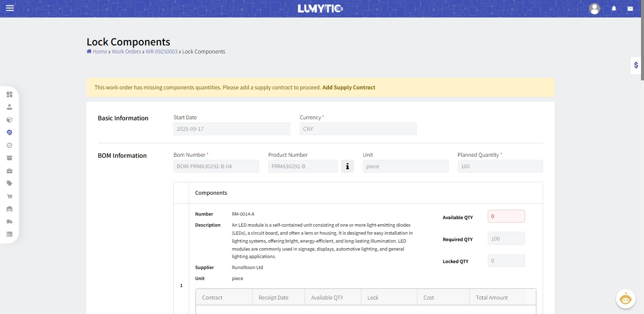644x314 pixels.
Task: Select the user management sidebar icon
Action: pos(9,106)
